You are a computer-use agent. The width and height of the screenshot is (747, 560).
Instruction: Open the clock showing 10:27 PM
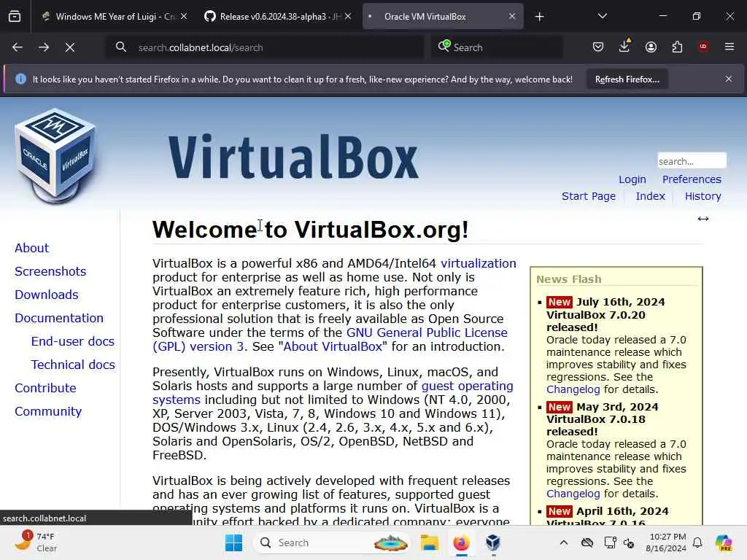coord(666,542)
